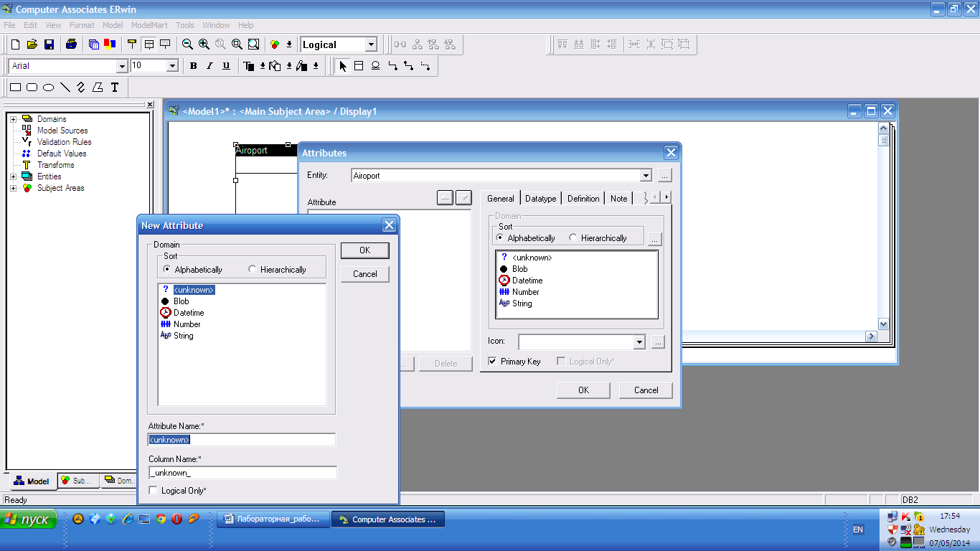Open the Icon dropdown in Attributes dialog
Viewport: 980px width, 551px height.
point(639,342)
